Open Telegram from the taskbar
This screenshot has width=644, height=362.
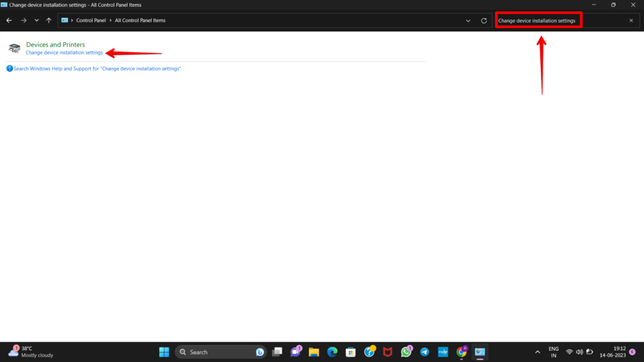click(425, 352)
